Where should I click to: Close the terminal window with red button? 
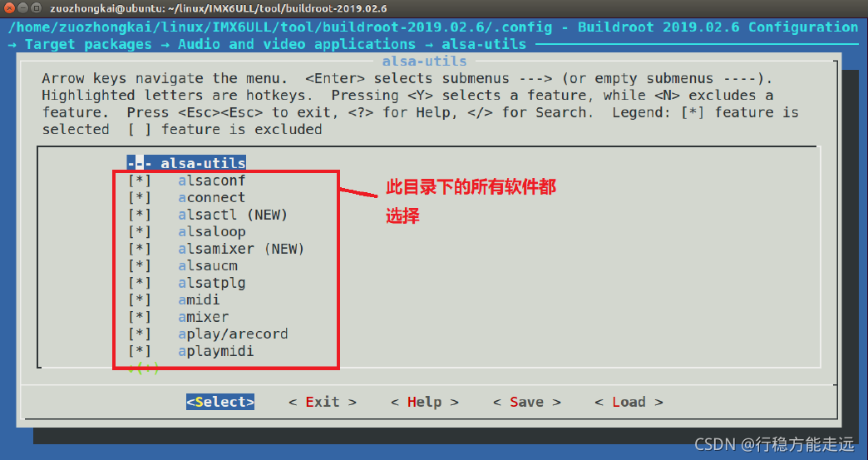coord(9,8)
